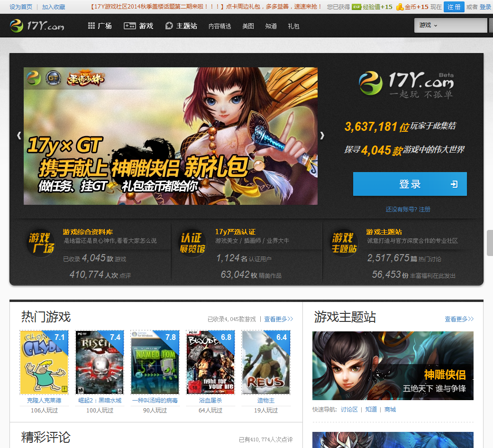Open second theme station banner at bottom
The image size is (493, 448).
[x=393, y=440]
